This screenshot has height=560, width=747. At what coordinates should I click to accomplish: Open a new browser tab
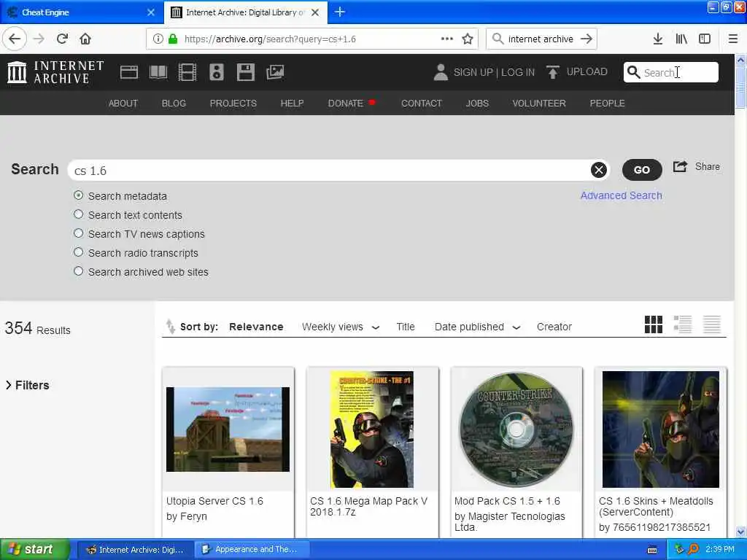click(340, 12)
